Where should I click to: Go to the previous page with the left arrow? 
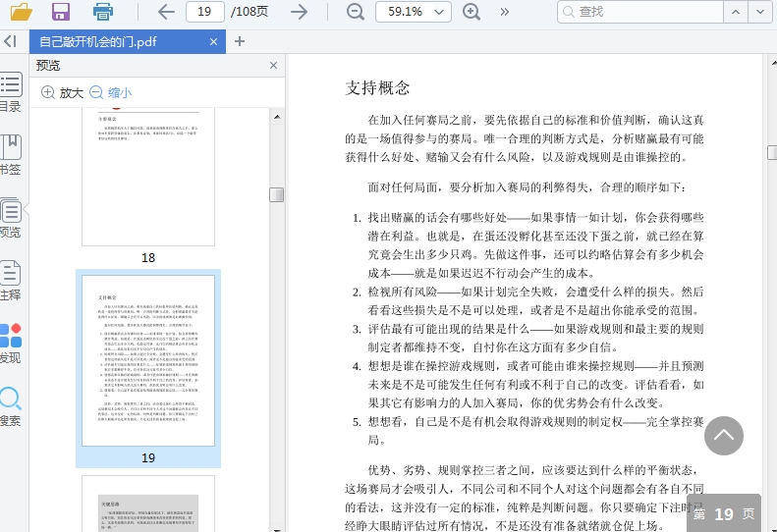click(166, 12)
